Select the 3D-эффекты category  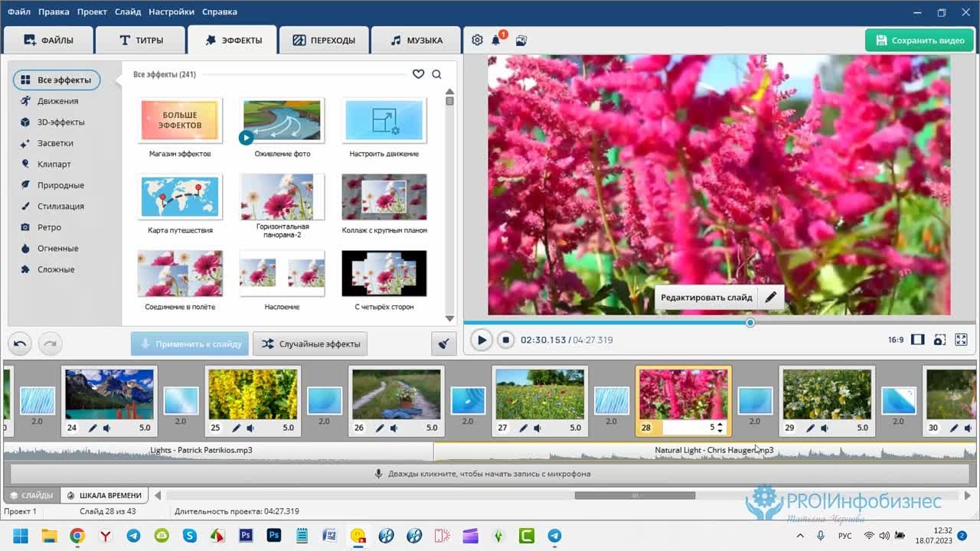click(x=60, y=122)
